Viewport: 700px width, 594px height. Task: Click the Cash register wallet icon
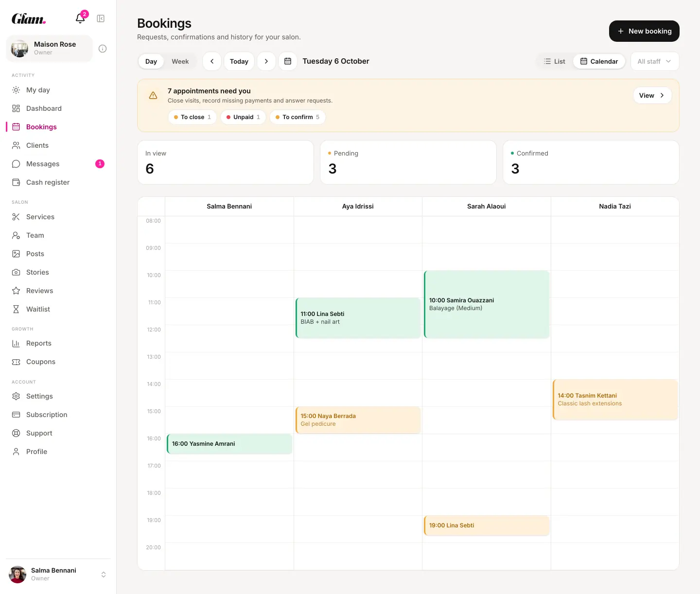tap(16, 182)
